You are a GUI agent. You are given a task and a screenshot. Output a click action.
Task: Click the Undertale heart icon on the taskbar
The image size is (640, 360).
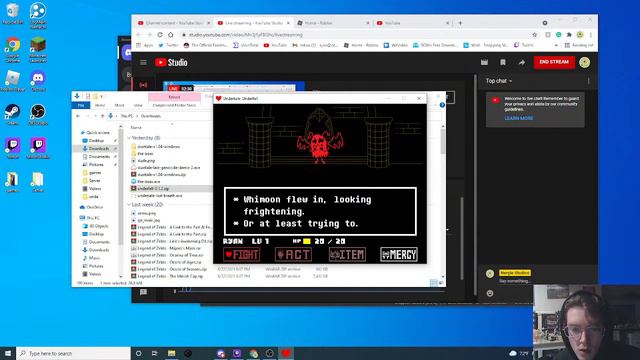coord(286,353)
